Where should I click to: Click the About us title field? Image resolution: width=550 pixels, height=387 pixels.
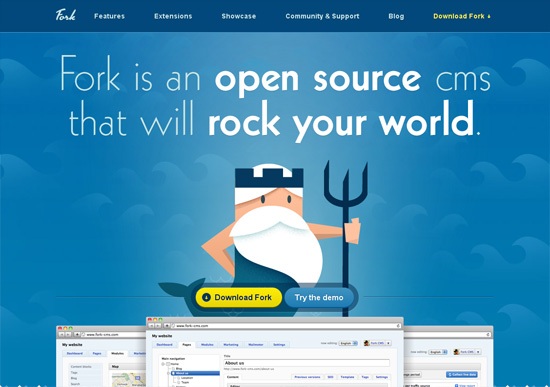tap(307, 363)
